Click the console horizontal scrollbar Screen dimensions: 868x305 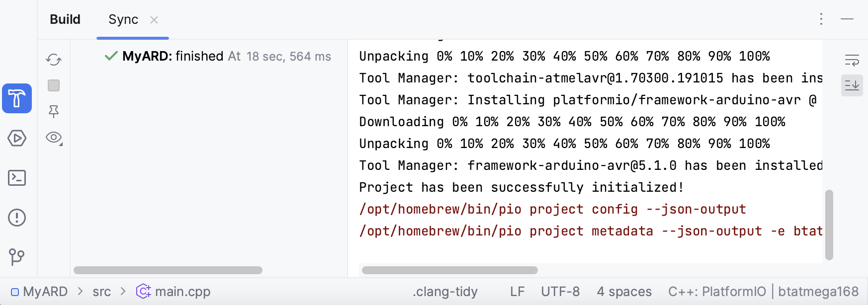[x=449, y=270]
